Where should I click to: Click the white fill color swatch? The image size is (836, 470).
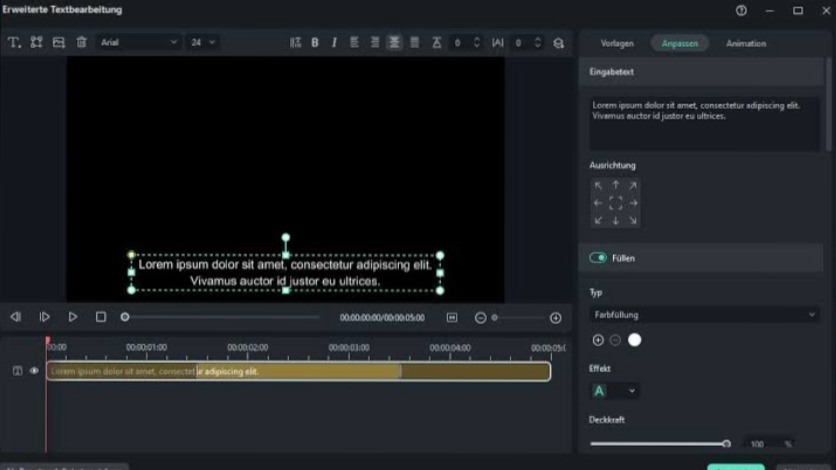click(x=634, y=340)
